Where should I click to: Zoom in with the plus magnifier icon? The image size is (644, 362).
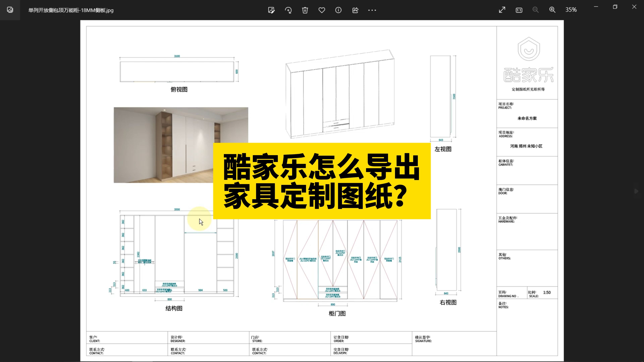(552, 10)
